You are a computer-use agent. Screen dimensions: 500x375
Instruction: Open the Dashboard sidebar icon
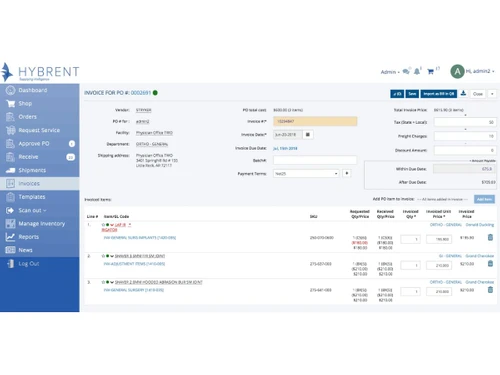[x=10, y=90]
